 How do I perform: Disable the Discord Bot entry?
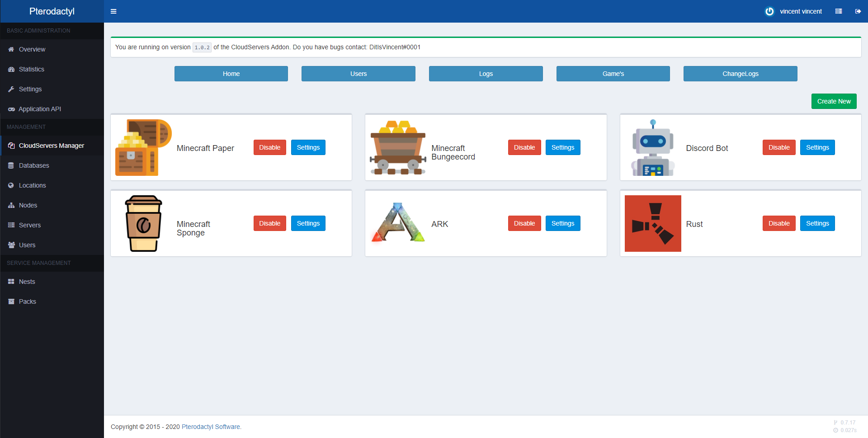(x=778, y=147)
